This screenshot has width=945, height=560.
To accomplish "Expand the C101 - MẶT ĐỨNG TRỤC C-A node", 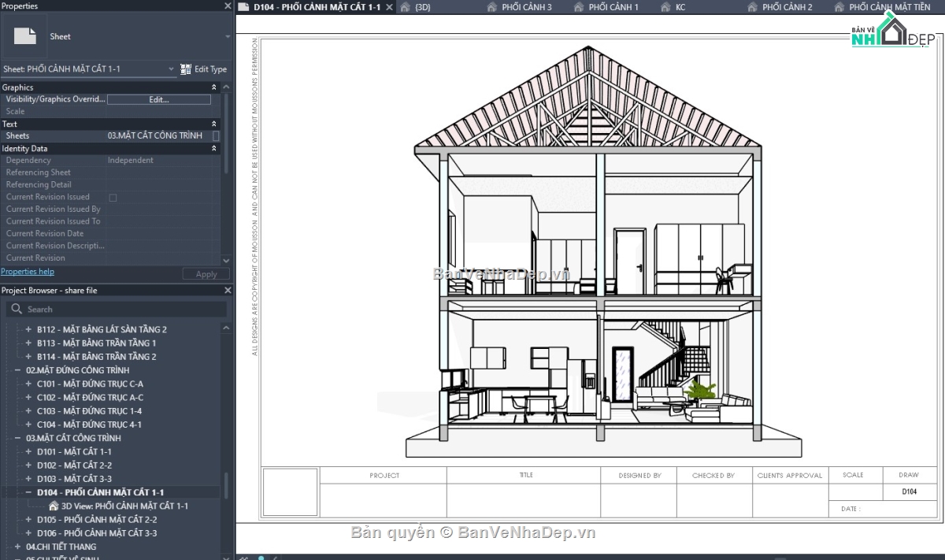I will 29,384.
